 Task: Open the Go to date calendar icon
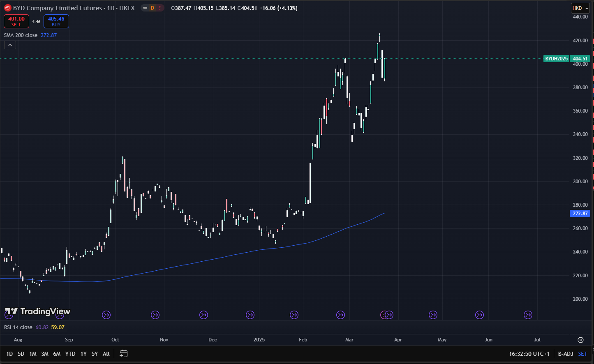(123, 354)
